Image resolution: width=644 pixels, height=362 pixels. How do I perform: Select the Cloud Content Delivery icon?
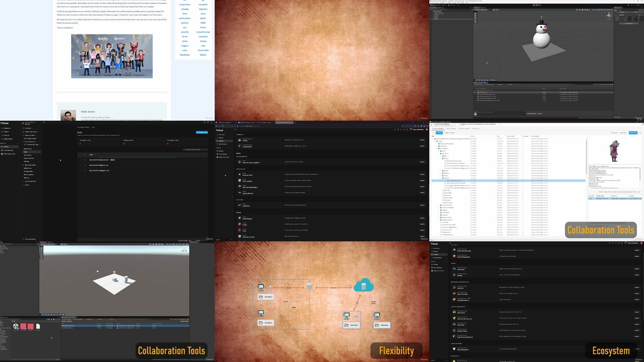pos(454,318)
